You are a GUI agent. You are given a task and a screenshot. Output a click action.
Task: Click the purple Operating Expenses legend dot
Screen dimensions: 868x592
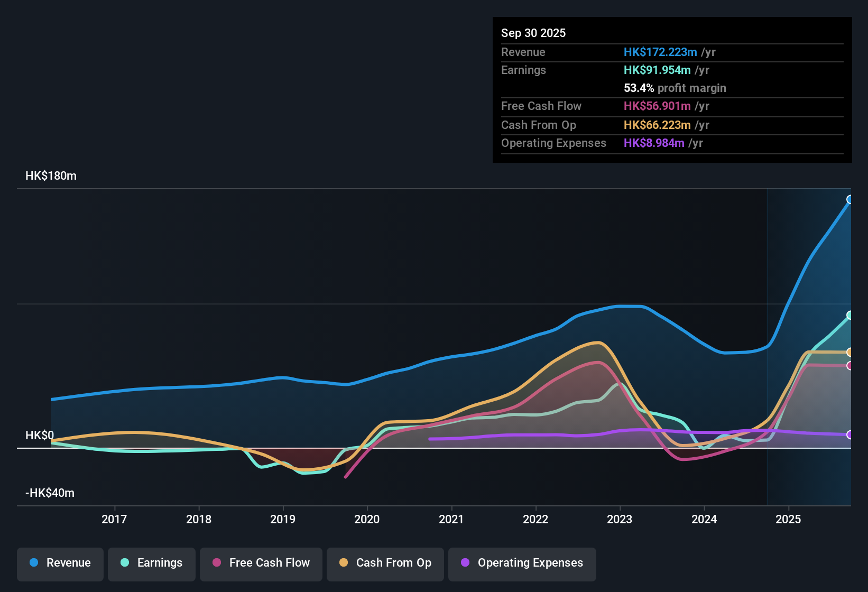[x=464, y=563]
